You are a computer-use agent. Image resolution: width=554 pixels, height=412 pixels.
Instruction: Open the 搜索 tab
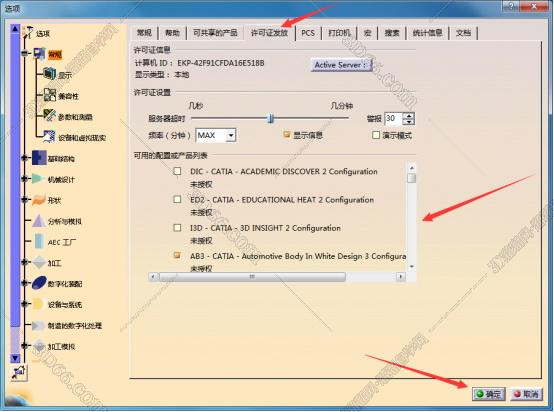pyautogui.click(x=392, y=33)
